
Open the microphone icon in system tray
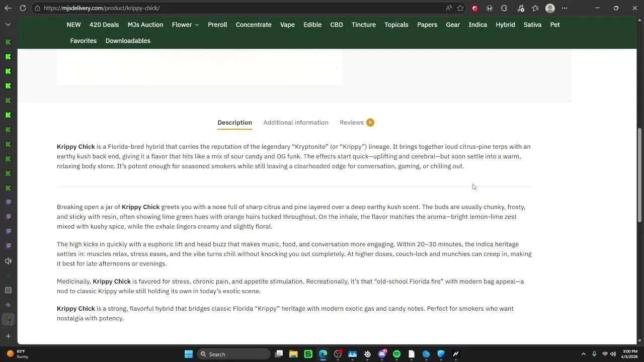(x=594, y=354)
